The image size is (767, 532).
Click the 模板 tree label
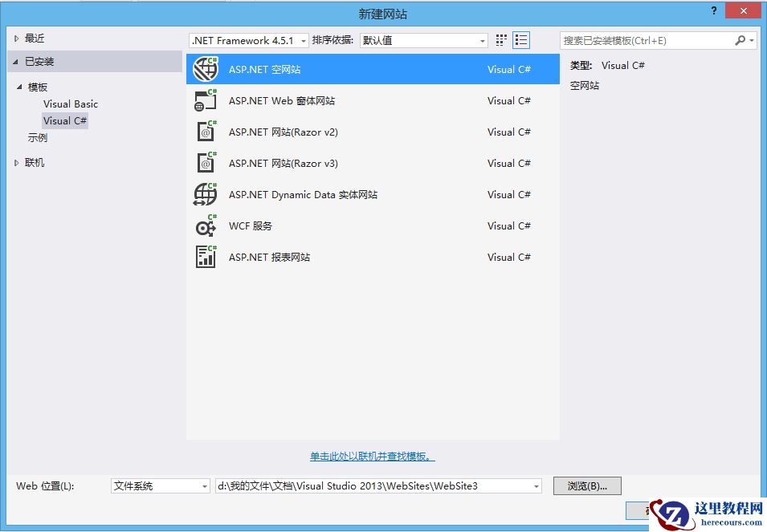tap(38, 87)
